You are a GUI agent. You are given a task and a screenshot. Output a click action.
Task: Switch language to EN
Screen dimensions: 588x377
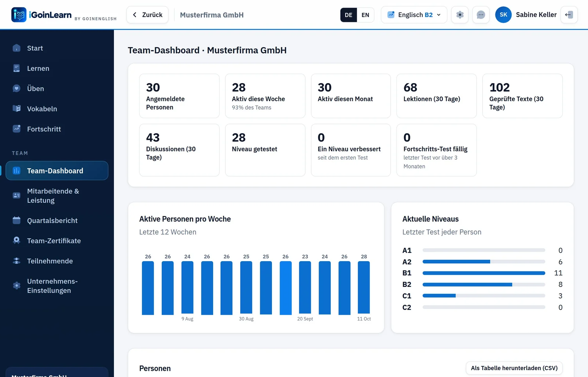pyautogui.click(x=365, y=15)
